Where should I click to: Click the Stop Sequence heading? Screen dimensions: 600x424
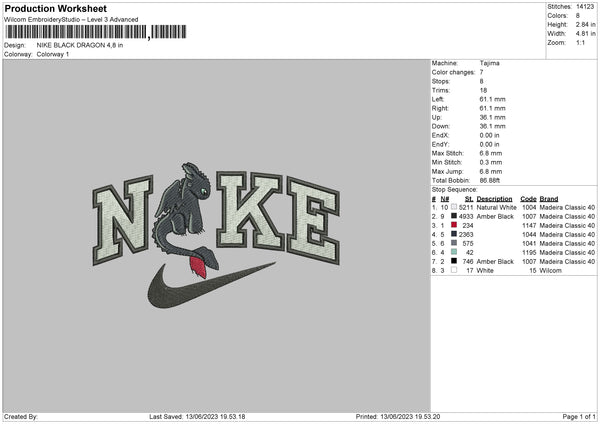tap(455, 190)
